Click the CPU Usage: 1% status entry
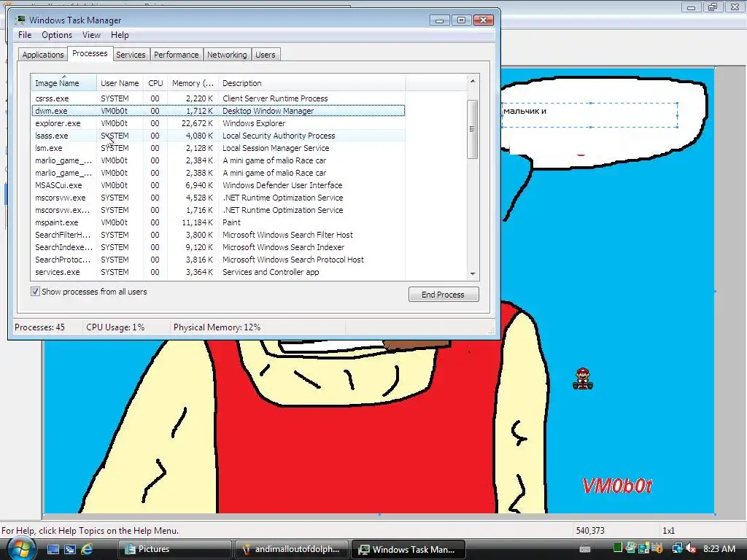Image resolution: width=747 pixels, height=560 pixels. coord(115,327)
